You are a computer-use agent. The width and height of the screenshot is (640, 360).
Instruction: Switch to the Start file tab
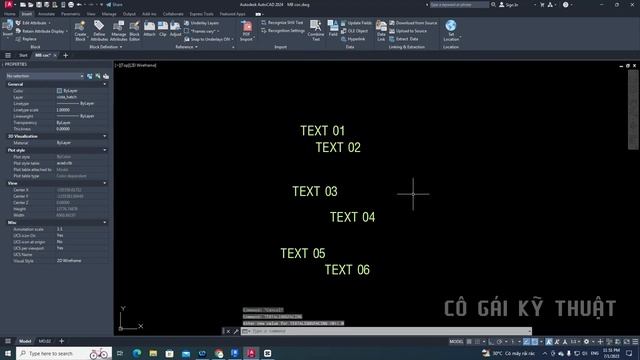tap(23, 55)
